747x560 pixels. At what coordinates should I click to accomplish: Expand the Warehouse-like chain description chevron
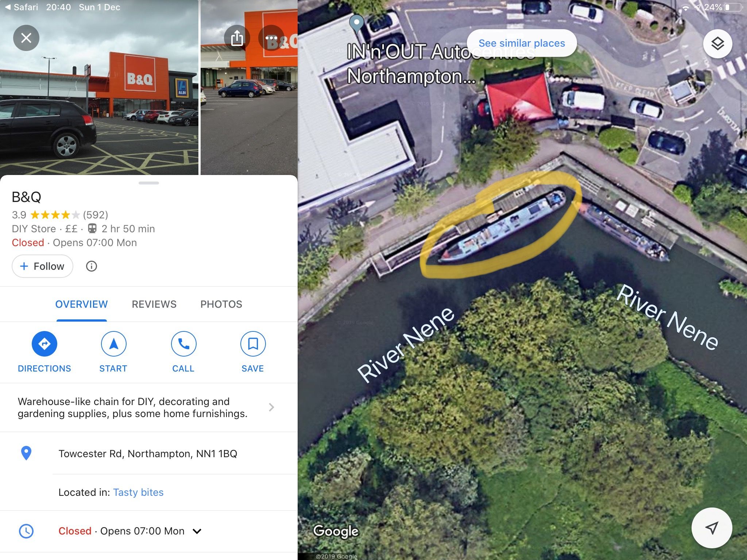coord(271,407)
